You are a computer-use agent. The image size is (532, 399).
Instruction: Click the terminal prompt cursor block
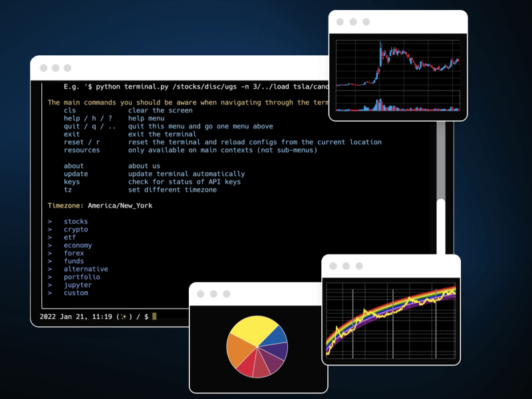[x=154, y=317]
